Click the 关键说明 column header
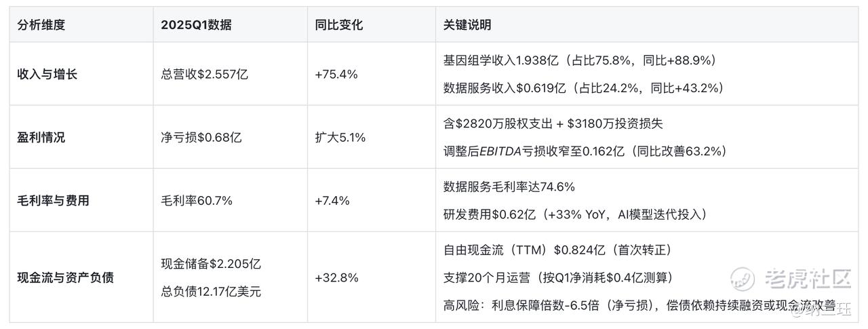This screenshot has height=329, width=868. 467,25
